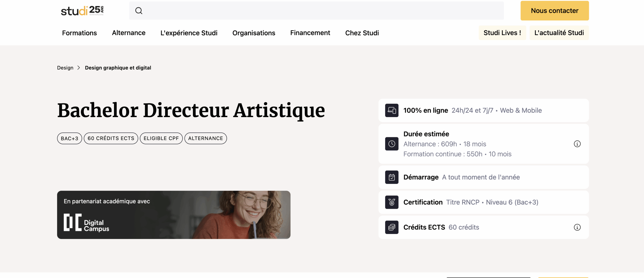This screenshot has height=278, width=644.
Task: Click the ALTERNANCE tag
Action: click(206, 138)
